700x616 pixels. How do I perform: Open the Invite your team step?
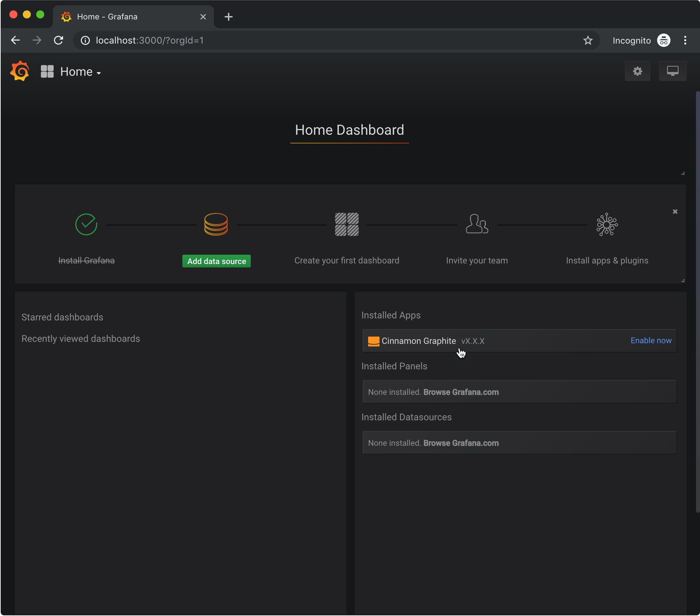[x=477, y=260]
